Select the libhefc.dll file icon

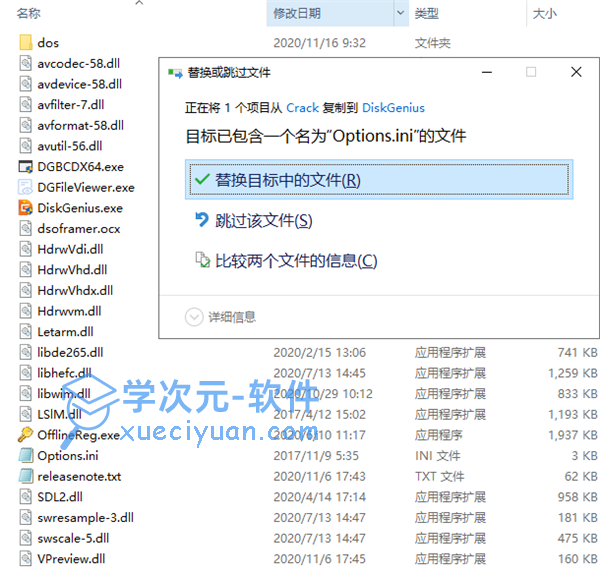point(26,373)
